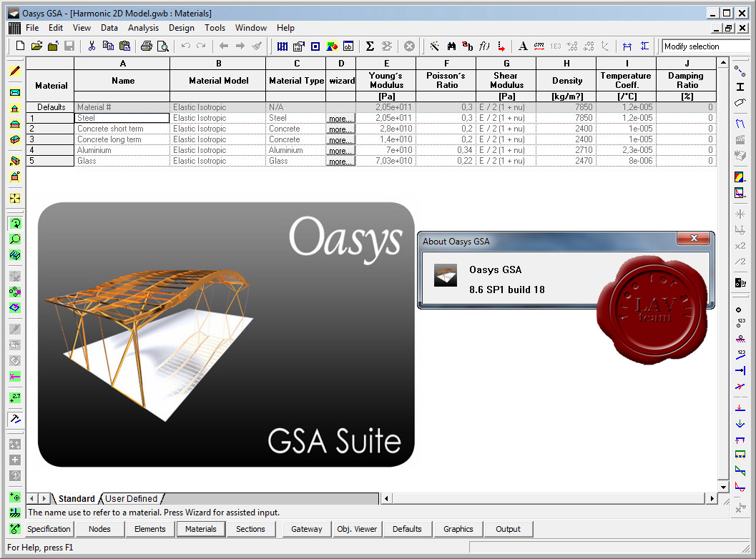Click the Obj. Viewer button
The width and height of the screenshot is (756, 559).
[x=357, y=529]
